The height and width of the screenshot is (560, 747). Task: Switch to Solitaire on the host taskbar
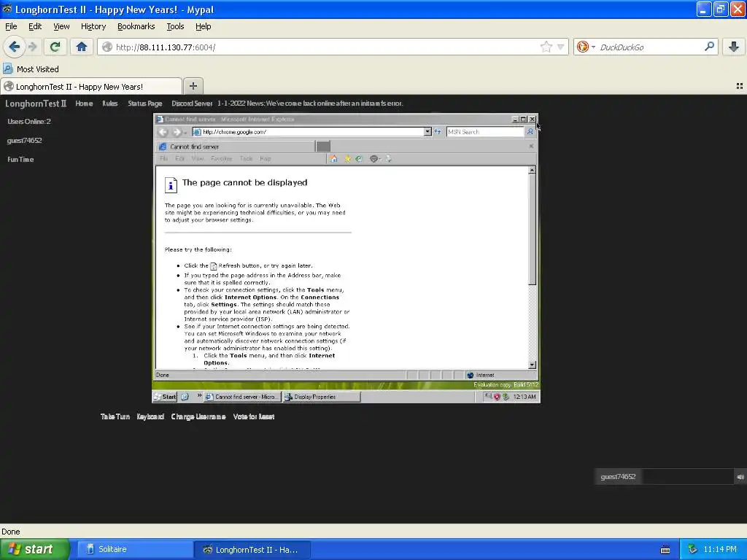coord(135,549)
